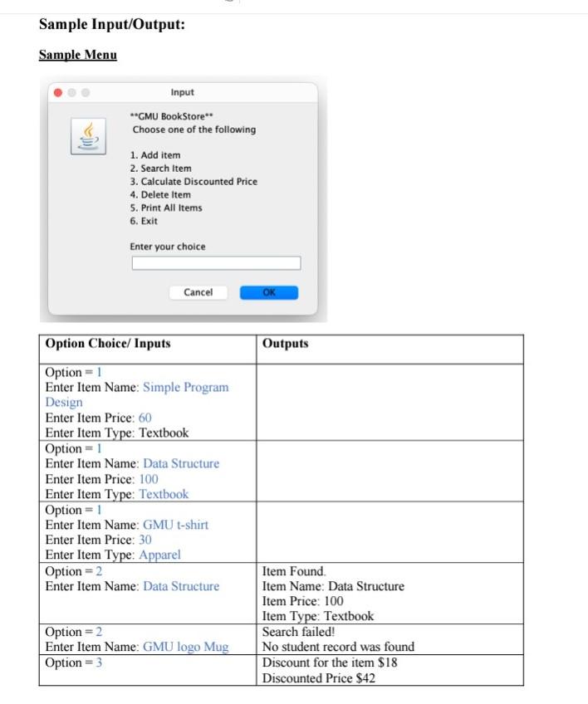
Task: Click the red close button of Input dialog
Action: pos(58,92)
